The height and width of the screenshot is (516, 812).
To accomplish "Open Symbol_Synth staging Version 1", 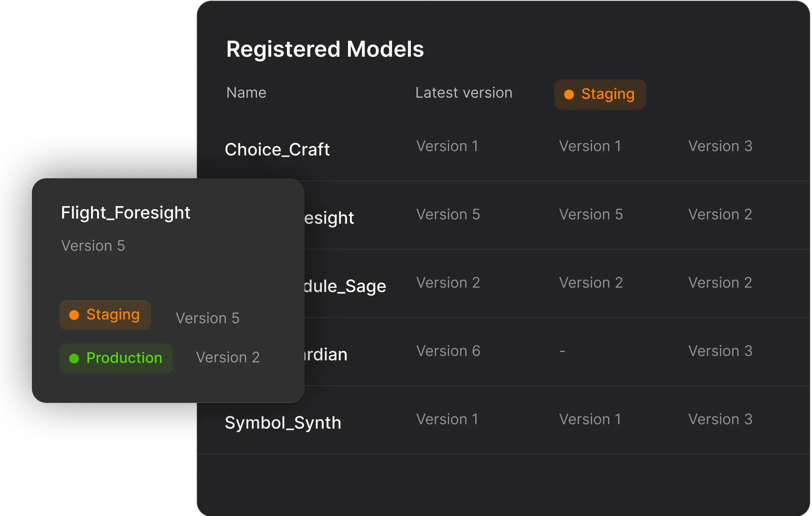I will 590,419.
